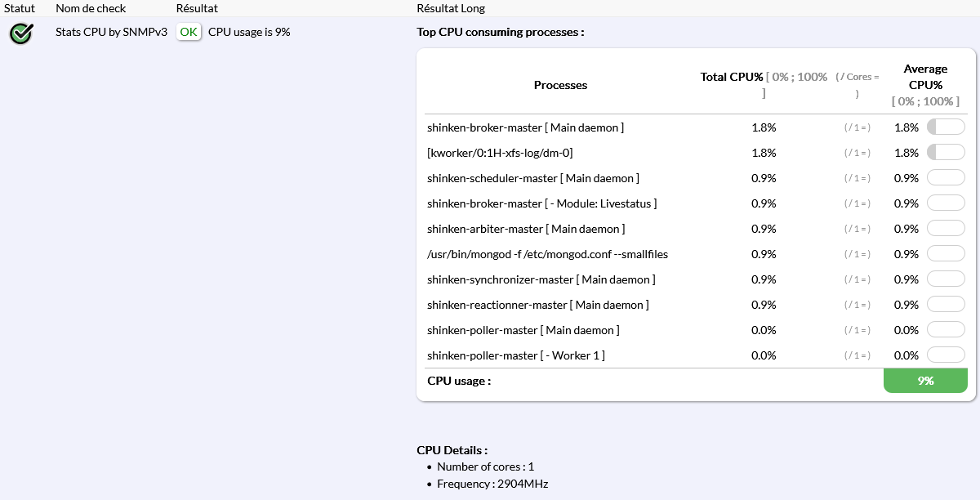Click the usage gauge for mongod process
Image resolution: width=980 pixels, height=500 pixels.
[946, 254]
